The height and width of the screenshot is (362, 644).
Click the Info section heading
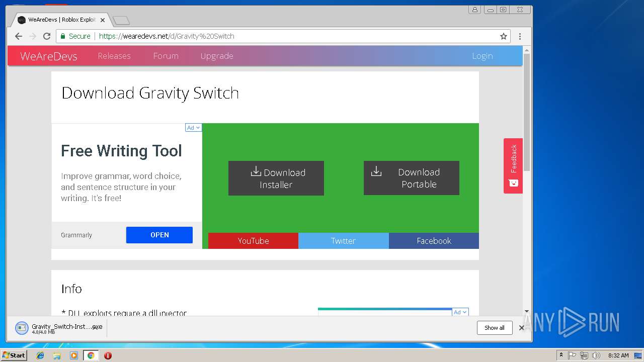pos(71,289)
